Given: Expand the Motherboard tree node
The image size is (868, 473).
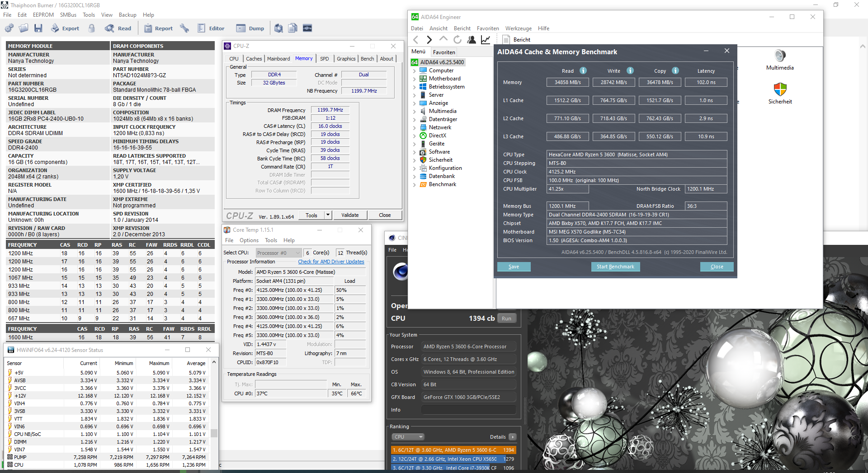Looking at the screenshot, I should [x=414, y=79].
